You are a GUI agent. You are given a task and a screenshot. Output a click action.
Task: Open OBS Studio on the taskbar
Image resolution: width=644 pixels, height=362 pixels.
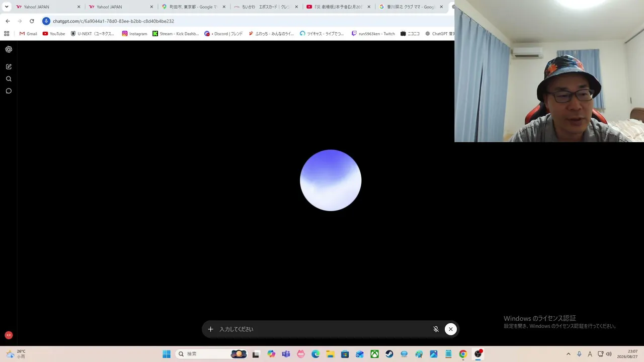click(478, 354)
